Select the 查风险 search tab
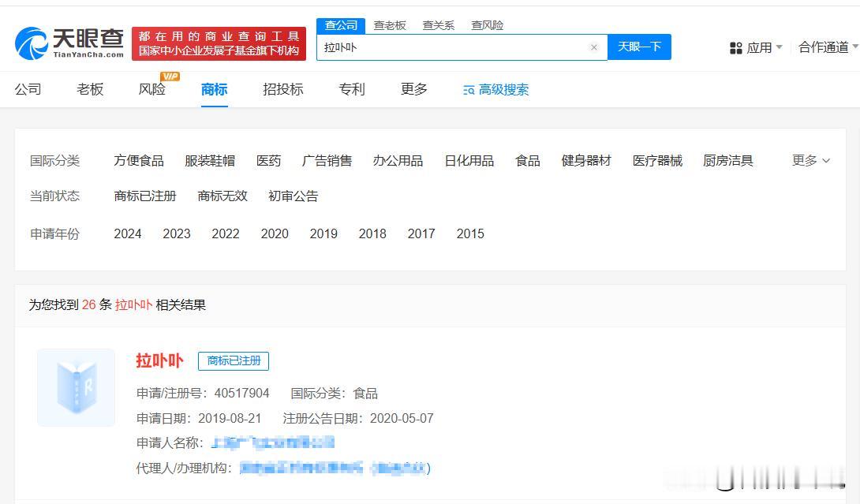The image size is (860, 504). pyautogui.click(x=487, y=25)
